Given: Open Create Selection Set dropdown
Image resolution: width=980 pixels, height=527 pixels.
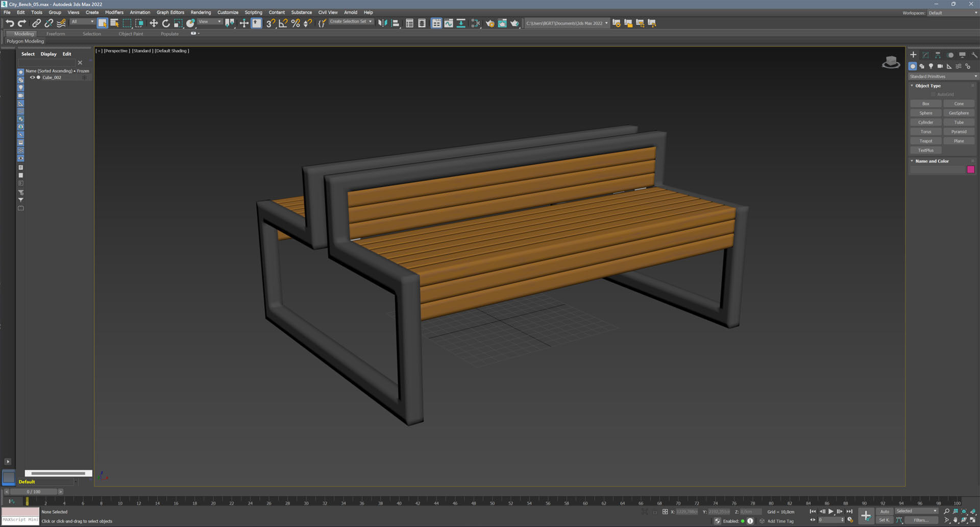Looking at the screenshot, I should pyautogui.click(x=351, y=21).
